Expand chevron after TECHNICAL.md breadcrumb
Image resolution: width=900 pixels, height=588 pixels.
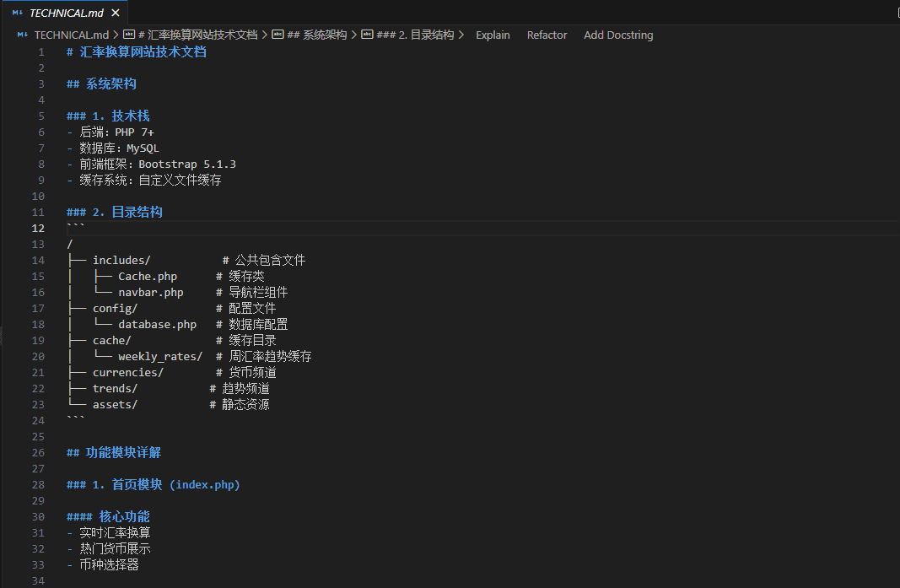point(116,35)
